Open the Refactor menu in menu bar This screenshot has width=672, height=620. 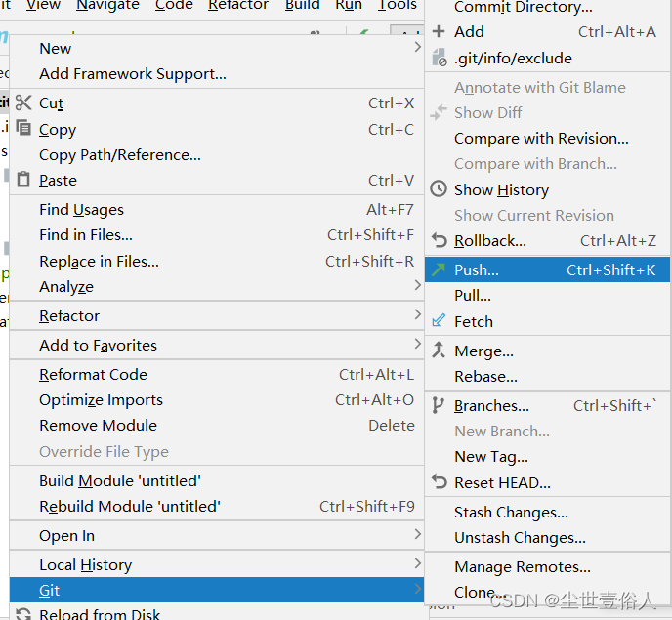click(238, 5)
